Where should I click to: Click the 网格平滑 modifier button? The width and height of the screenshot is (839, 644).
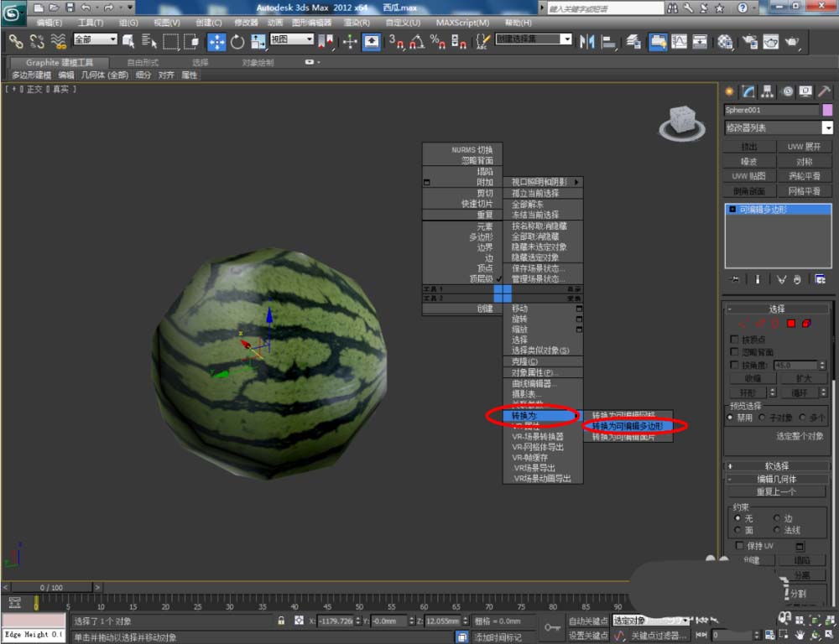[x=804, y=191]
